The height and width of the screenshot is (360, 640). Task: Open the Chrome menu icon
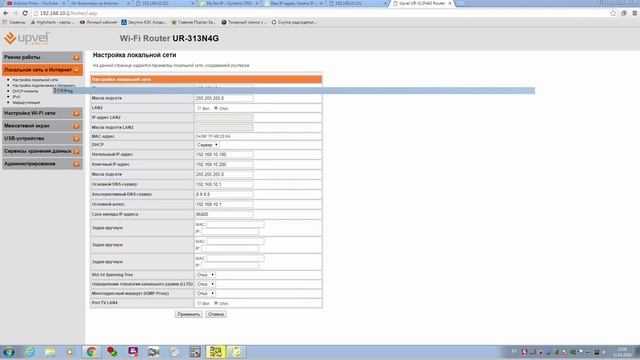pos(635,13)
